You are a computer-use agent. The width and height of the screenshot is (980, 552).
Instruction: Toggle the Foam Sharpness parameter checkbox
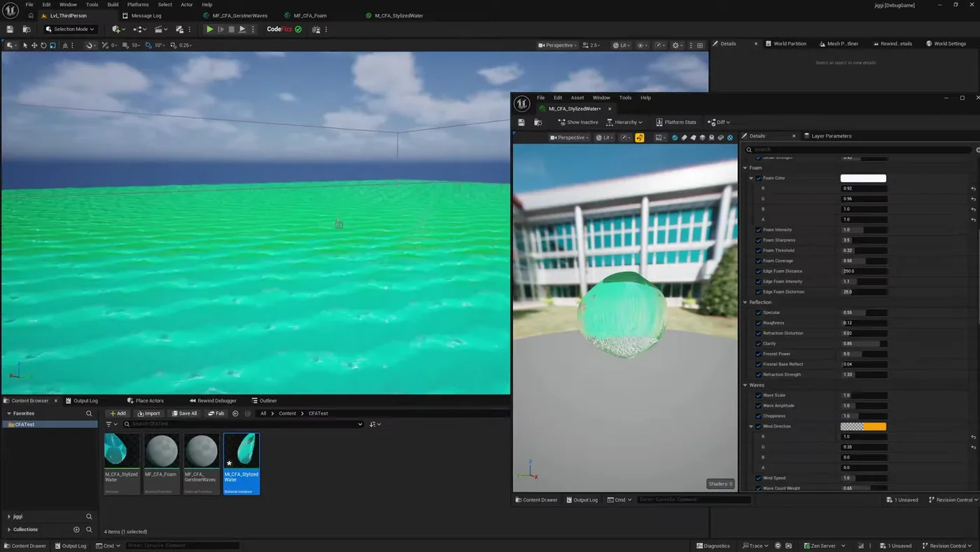(758, 240)
